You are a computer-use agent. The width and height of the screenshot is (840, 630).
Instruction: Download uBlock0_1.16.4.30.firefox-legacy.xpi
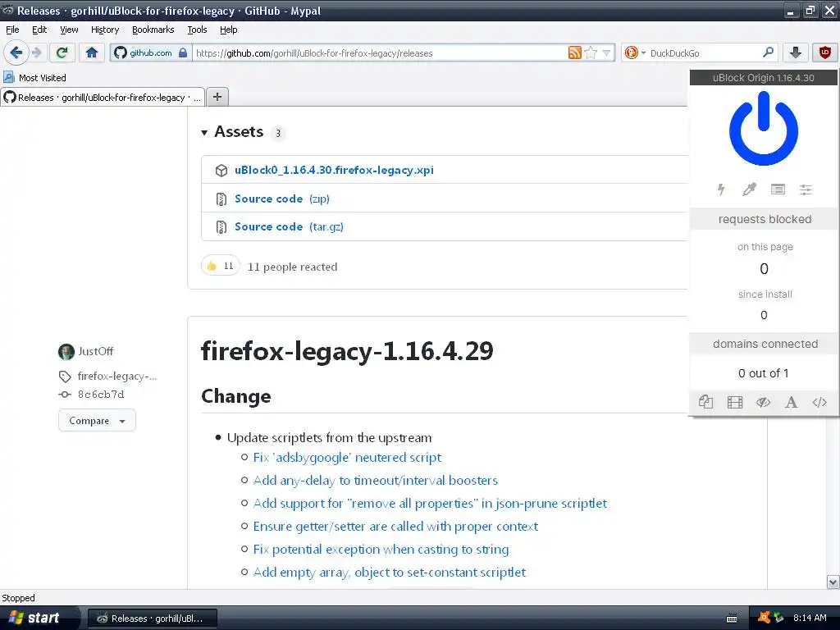pyautogui.click(x=334, y=170)
